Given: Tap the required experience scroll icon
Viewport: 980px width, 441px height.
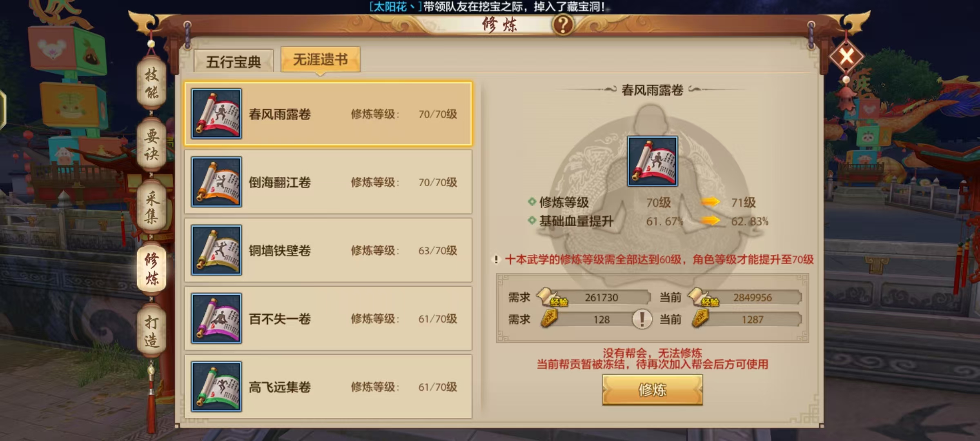Looking at the screenshot, I should [551, 297].
